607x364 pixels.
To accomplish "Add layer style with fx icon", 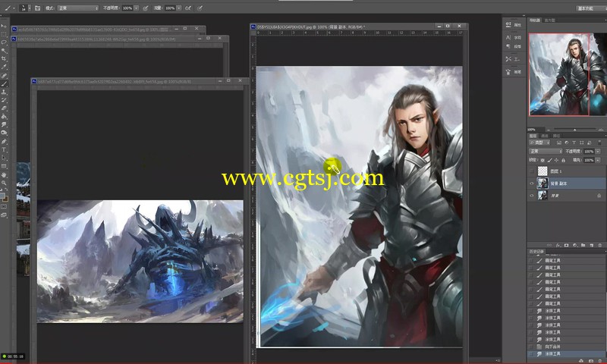I will pyautogui.click(x=558, y=245).
